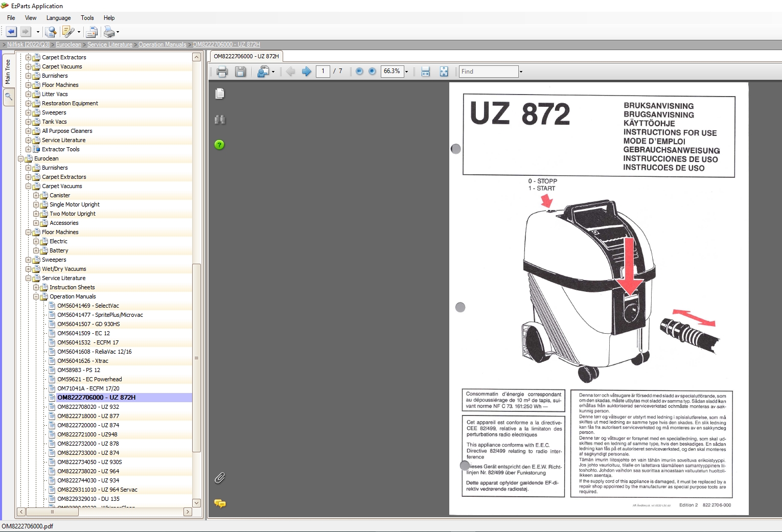Show comments with the sticky note icon
This screenshot has width=782, height=532.
[220, 504]
